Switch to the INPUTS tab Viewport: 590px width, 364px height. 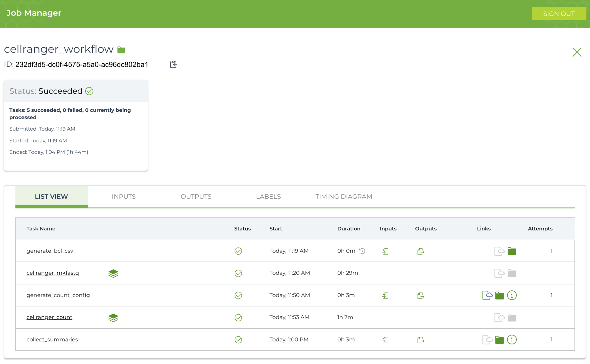point(124,197)
